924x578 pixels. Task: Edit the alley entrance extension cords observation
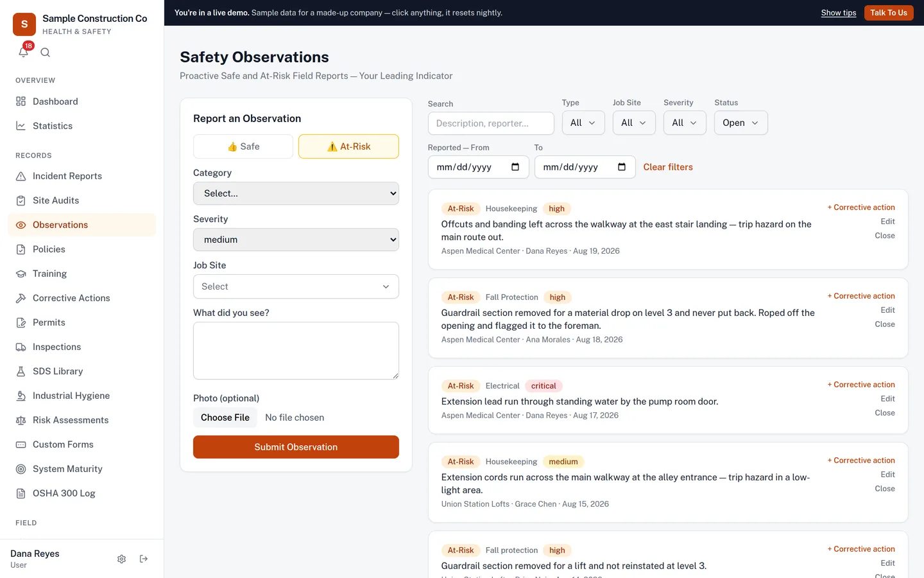(x=888, y=475)
